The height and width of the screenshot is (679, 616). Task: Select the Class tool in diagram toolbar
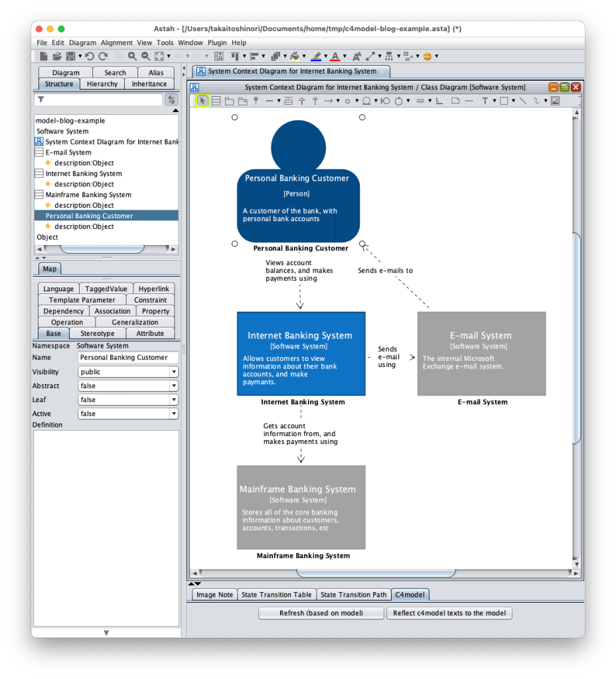[216, 101]
